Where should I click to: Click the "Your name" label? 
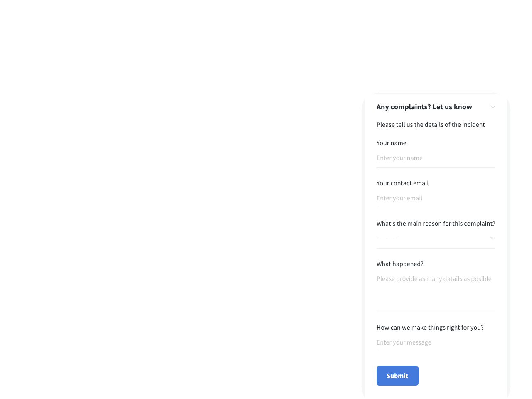pos(391,143)
